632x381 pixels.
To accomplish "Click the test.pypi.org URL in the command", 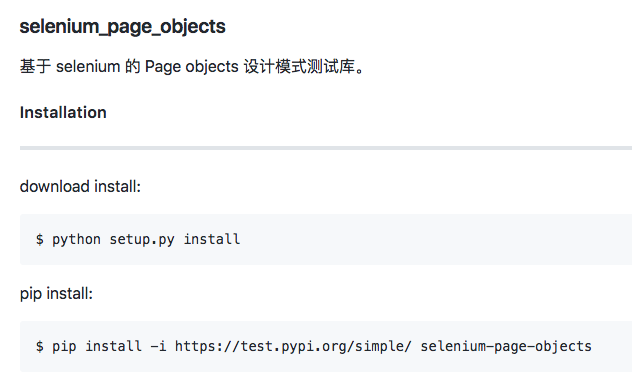I will (x=293, y=347).
